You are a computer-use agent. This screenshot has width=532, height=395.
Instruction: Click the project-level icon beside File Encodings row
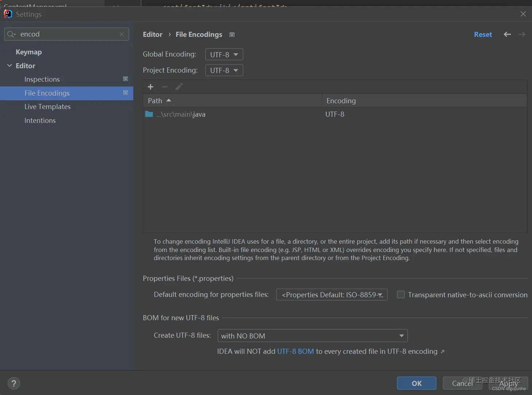coord(125,93)
